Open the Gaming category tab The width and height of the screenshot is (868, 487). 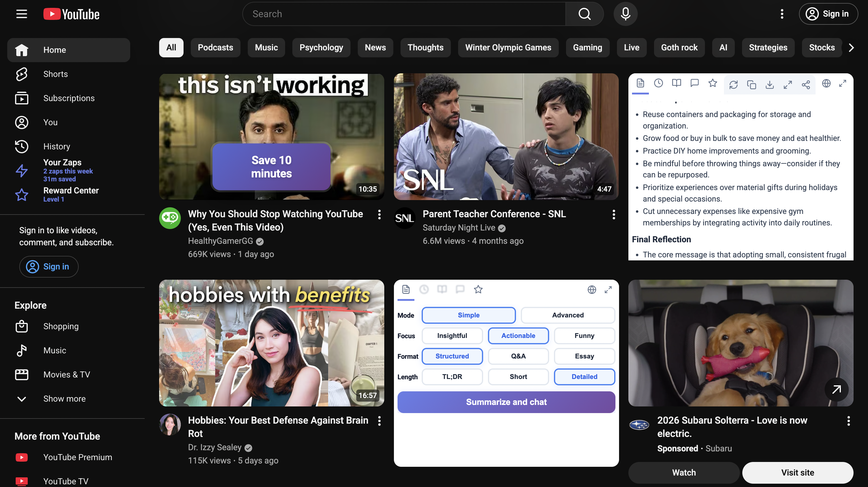click(x=588, y=48)
